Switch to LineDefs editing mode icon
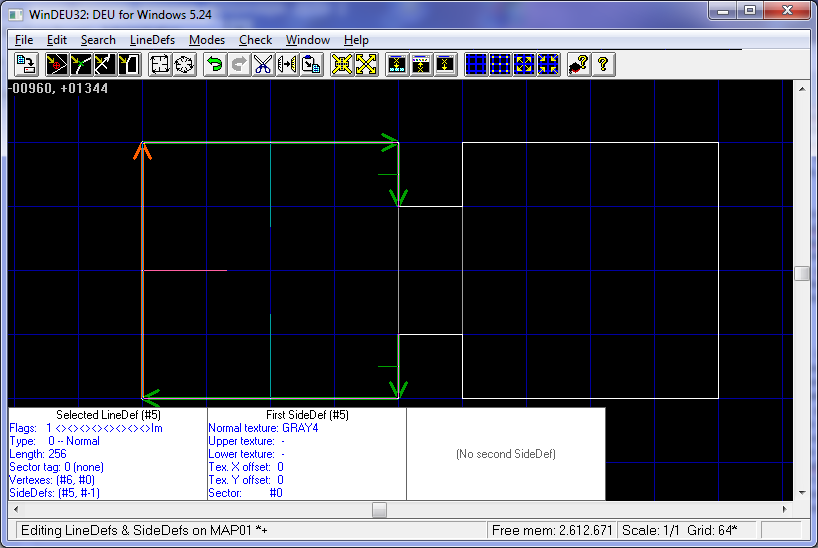The image size is (818, 548). [x=104, y=65]
